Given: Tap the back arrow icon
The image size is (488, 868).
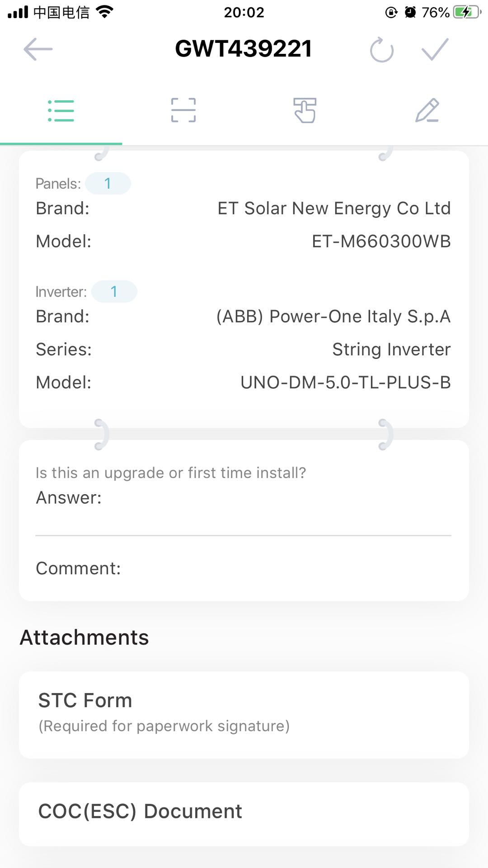Looking at the screenshot, I should [38, 49].
